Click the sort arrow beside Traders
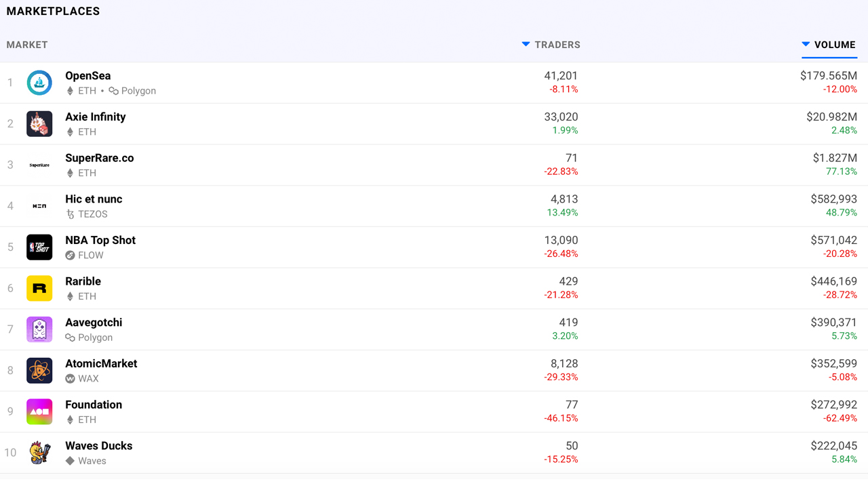Screen dimensions: 868x488 point(526,44)
